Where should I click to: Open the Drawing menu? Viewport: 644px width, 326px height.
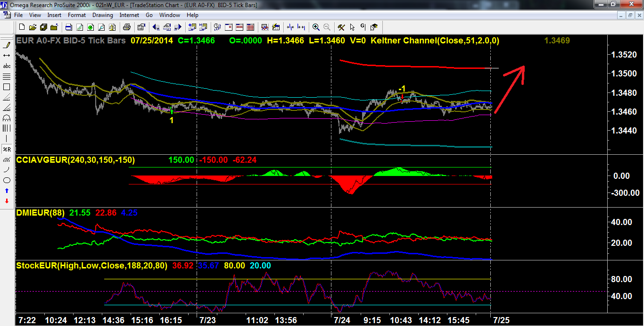click(102, 15)
